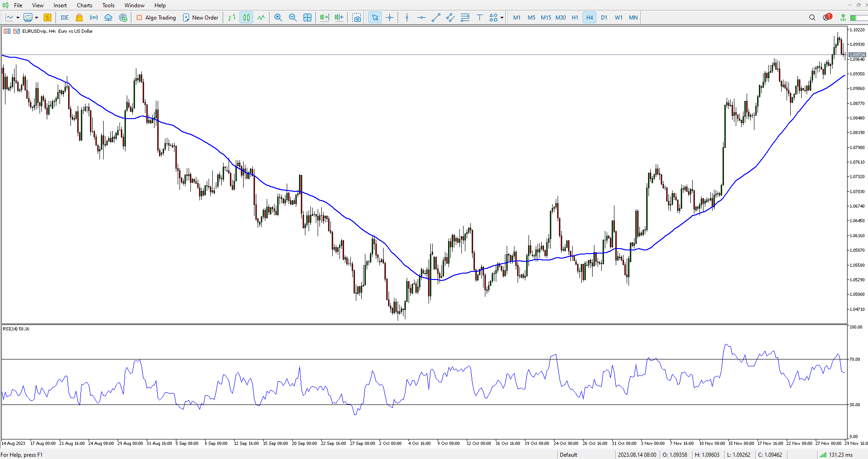Switch to M15 timeframe
This screenshot has height=459, width=868.
[x=546, y=18]
